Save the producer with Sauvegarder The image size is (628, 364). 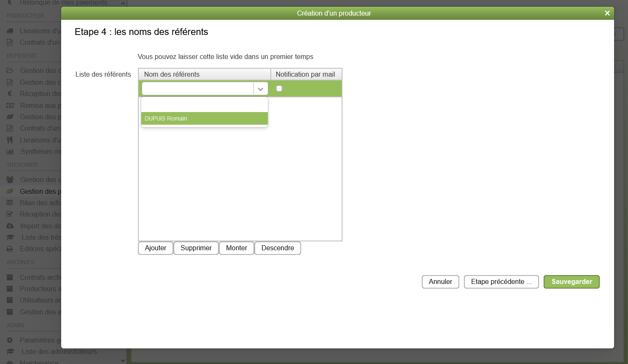(572, 282)
